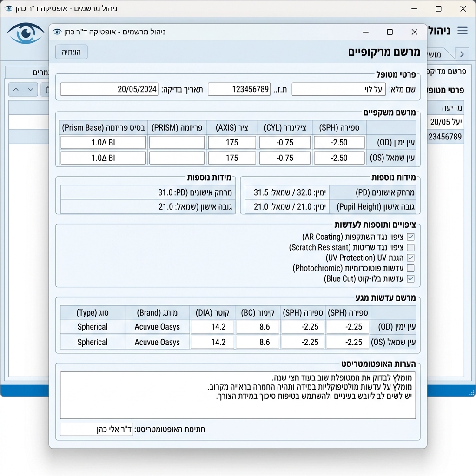Click Acuvue Oasys brand cell in the OS row
This screenshot has width=476, height=476.
tap(157, 342)
